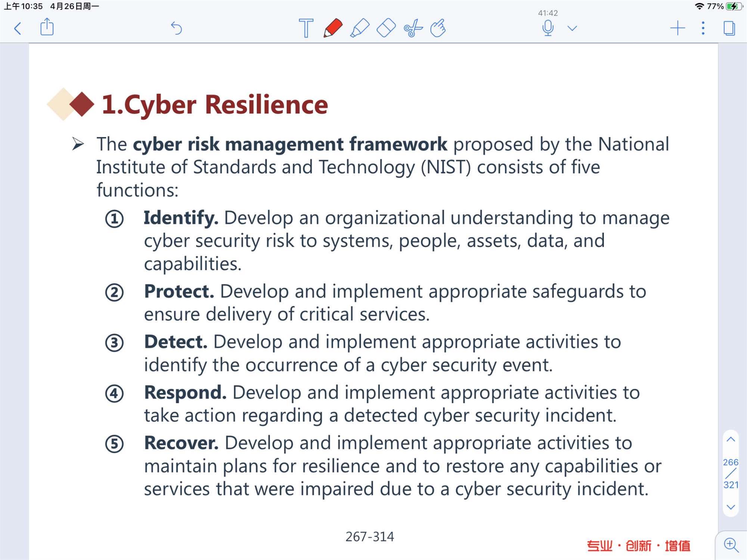Open the zoom magnifier button
The width and height of the screenshot is (747, 560).
click(x=731, y=545)
